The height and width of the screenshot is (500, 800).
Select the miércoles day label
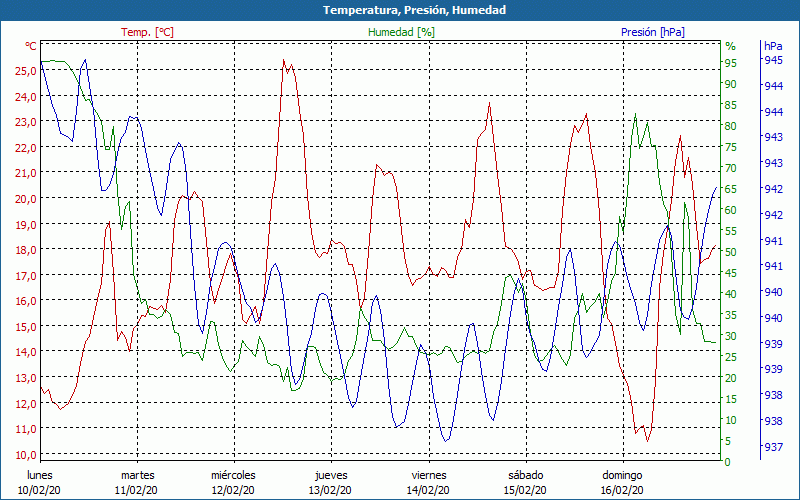233,475
